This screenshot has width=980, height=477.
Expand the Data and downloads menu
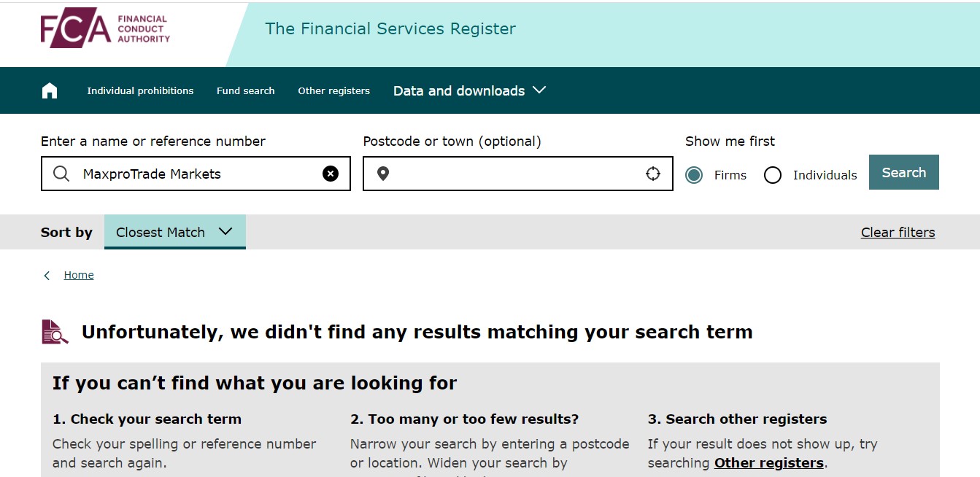pyautogui.click(x=469, y=90)
